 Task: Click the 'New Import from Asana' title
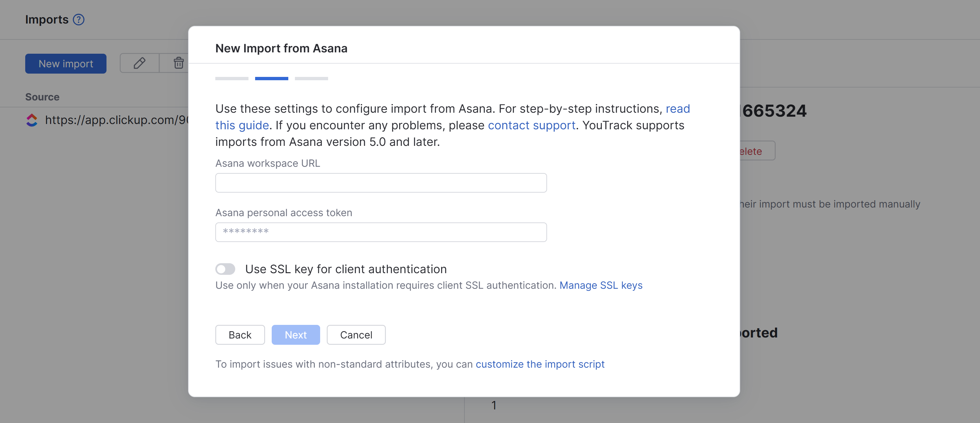(281, 48)
